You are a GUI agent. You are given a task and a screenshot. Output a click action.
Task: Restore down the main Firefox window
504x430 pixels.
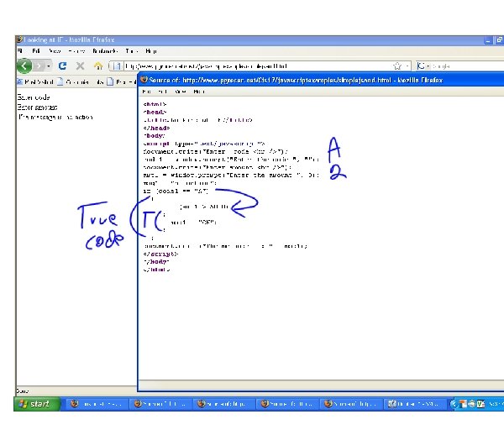(x=499, y=40)
